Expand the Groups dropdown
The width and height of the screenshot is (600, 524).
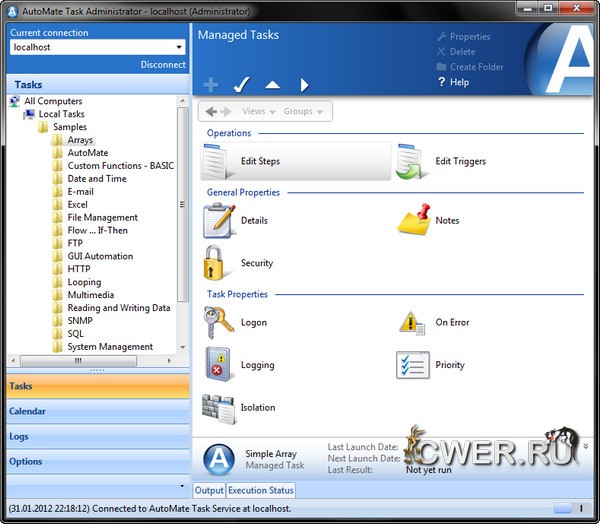click(303, 112)
